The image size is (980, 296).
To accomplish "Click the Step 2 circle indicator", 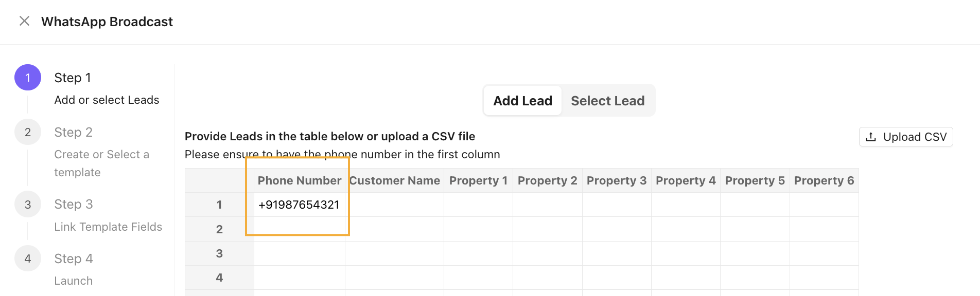I will [28, 132].
